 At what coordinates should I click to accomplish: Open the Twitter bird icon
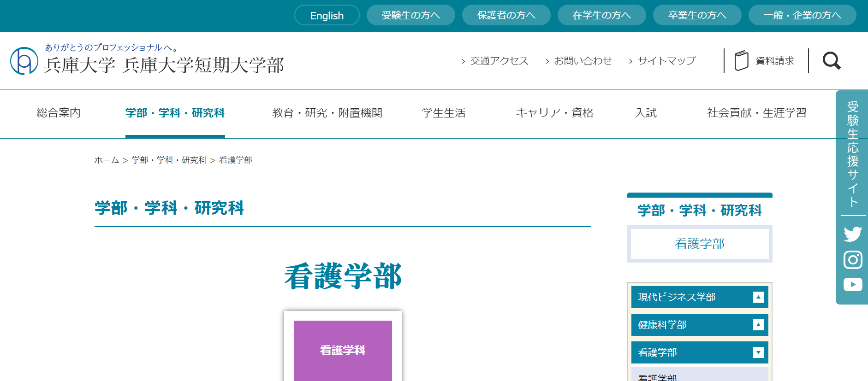(x=853, y=234)
